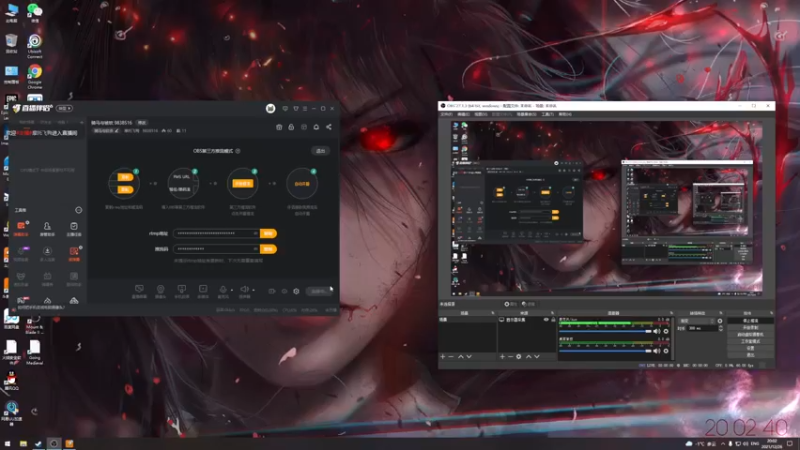Toggle Studio Mode in OBS controls
The height and width of the screenshot is (450, 800).
750,341
